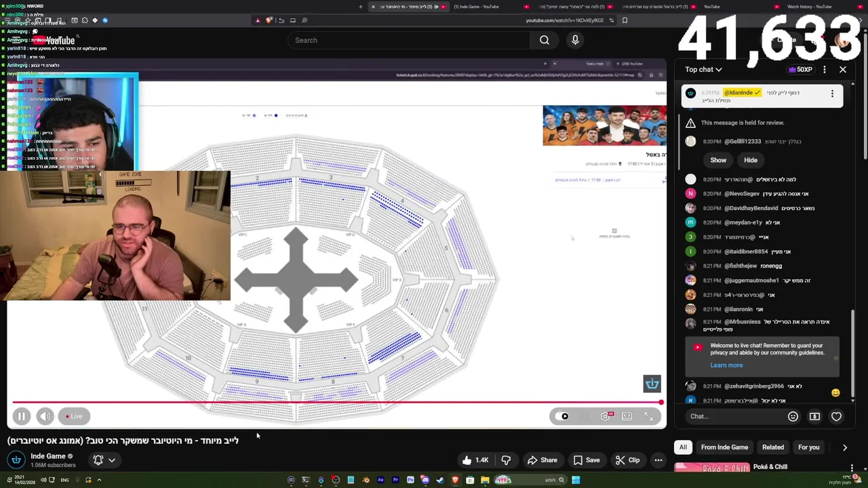Jump to Live indicator button
This screenshot has width=868, height=488.
[74, 416]
